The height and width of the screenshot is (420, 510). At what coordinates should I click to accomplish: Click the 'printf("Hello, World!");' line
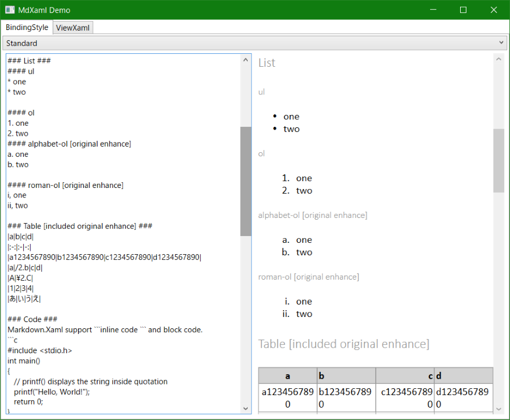pos(52,392)
